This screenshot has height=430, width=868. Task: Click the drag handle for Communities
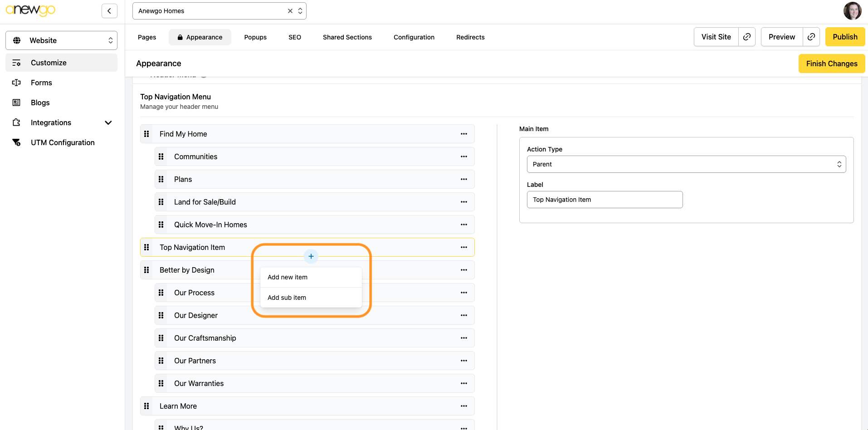[x=161, y=156]
